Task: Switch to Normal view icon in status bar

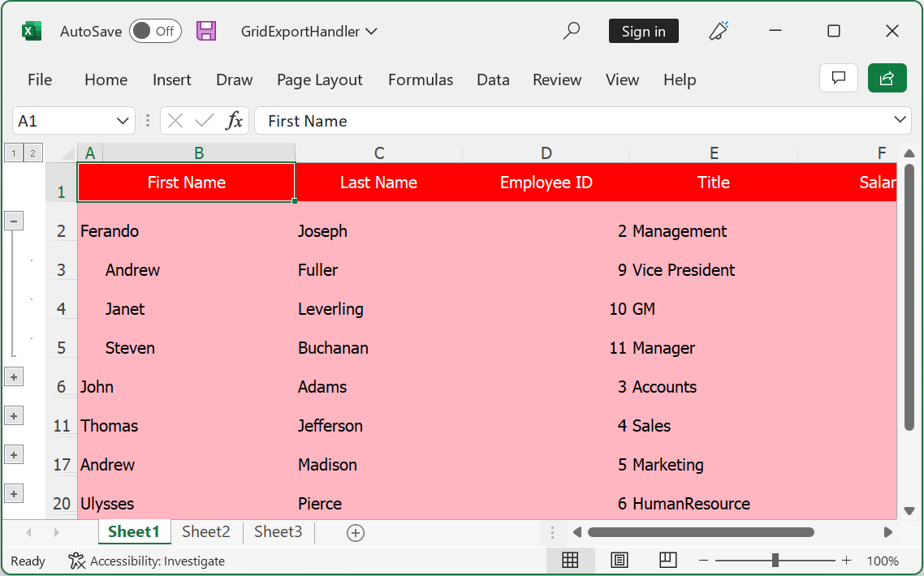Action: coord(570,560)
